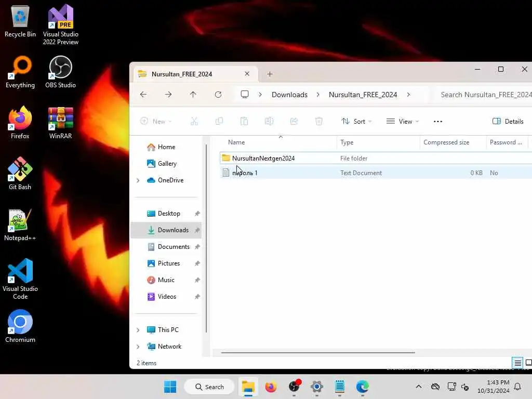Switch to details list view icon
The width and height of the screenshot is (532, 399).
[x=518, y=363]
